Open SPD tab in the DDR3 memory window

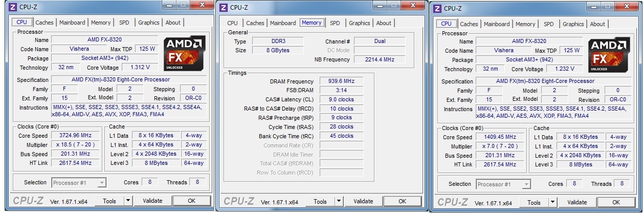click(335, 23)
